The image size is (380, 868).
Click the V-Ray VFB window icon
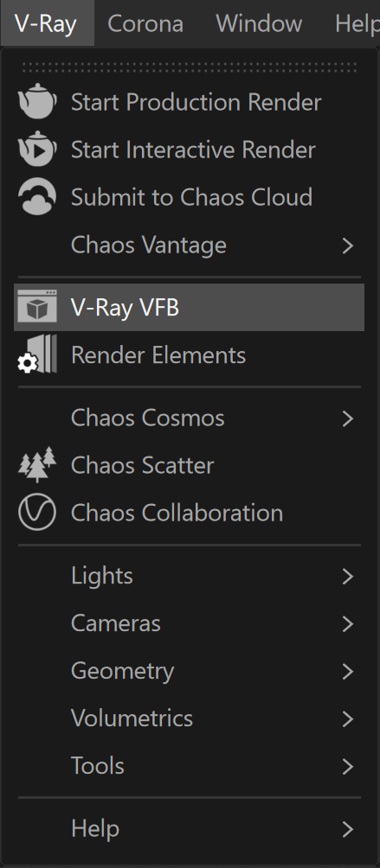click(x=37, y=306)
